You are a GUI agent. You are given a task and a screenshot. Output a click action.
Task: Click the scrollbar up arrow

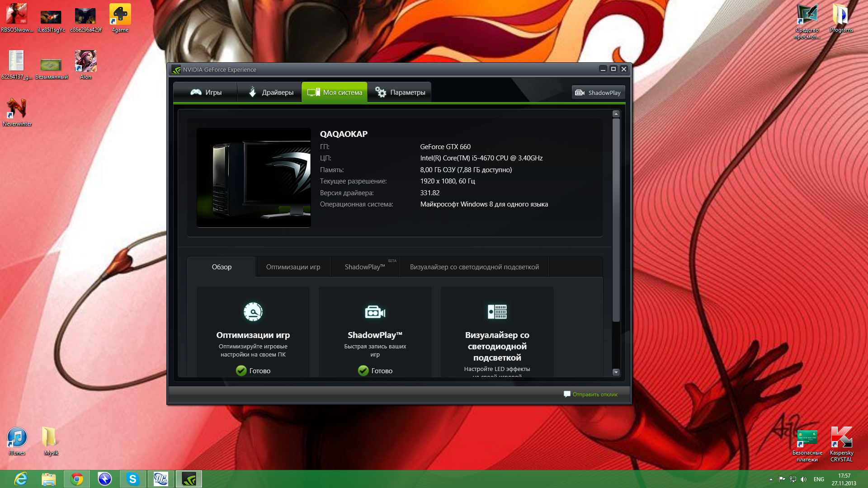(x=616, y=114)
